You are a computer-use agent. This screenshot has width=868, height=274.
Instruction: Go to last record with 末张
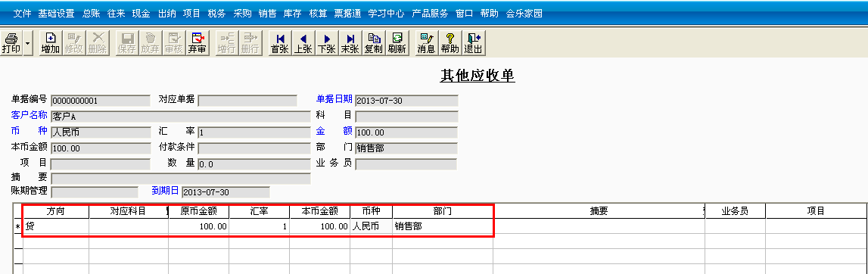tap(350, 42)
